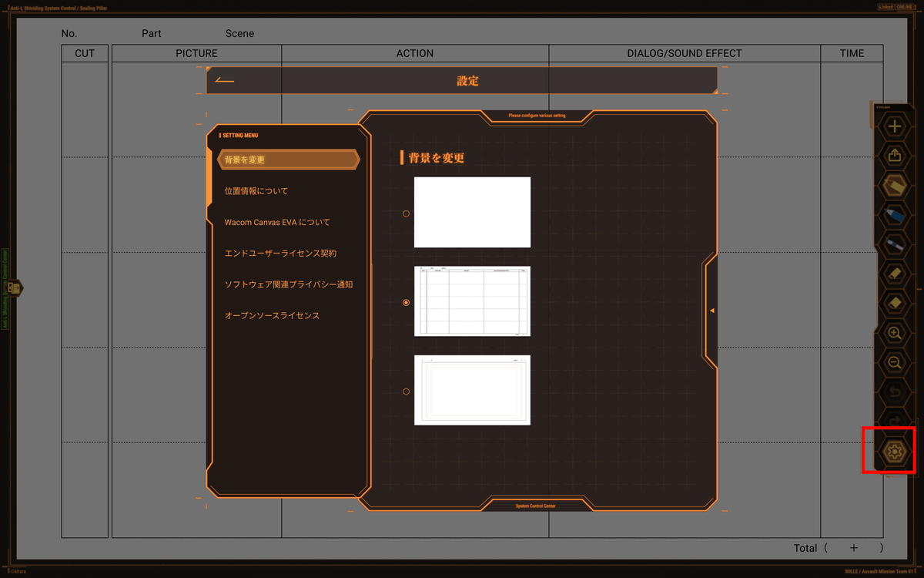Screen dimensions: 924x578
Task: Select the blue pen tool
Action: click(x=894, y=215)
